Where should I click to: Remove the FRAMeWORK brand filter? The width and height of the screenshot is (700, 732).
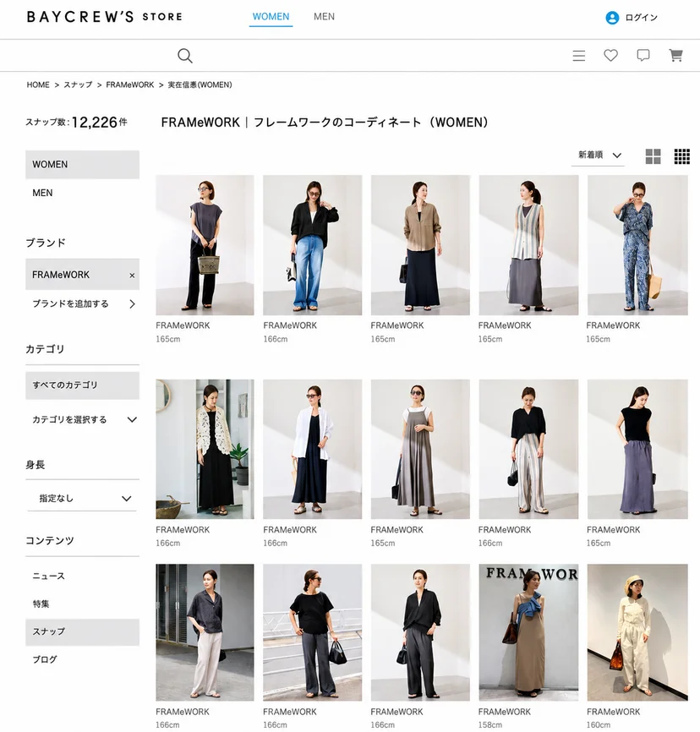click(x=132, y=276)
